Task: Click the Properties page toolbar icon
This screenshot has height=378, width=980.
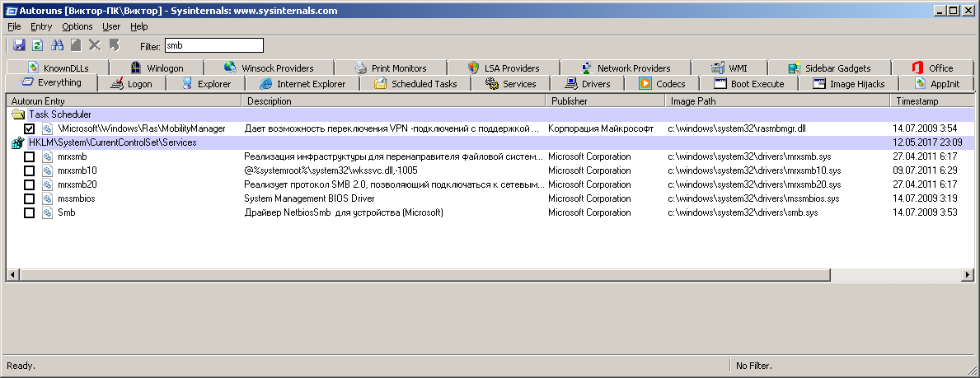Action: pyautogui.click(x=76, y=45)
